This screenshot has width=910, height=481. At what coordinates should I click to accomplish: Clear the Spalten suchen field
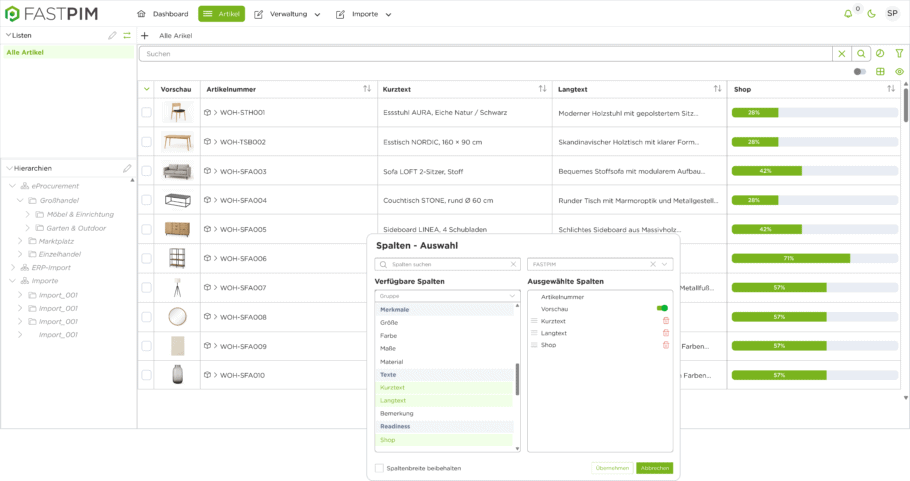coord(513,265)
